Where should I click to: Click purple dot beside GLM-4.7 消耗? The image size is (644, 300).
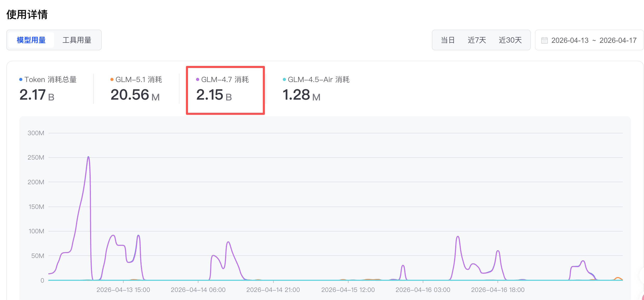coord(198,79)
